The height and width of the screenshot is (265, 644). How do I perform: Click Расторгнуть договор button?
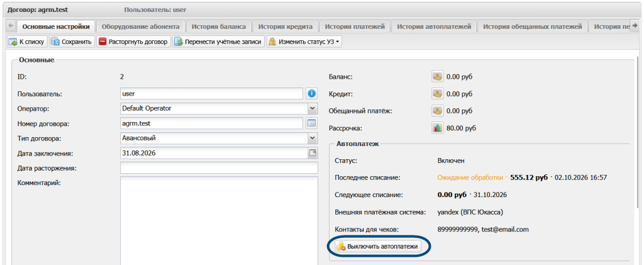tap(133, 42)
